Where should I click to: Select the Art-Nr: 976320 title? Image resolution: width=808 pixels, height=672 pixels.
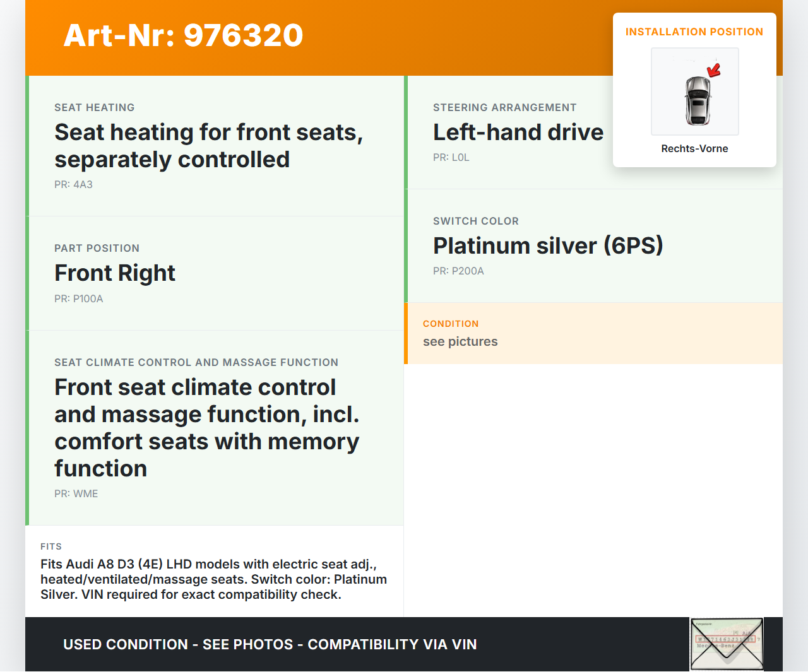[x=183, y=35]
